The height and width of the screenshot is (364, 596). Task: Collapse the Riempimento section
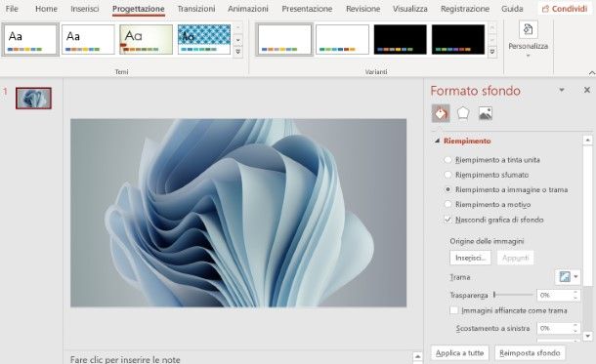pyautogui.click(x=437, y=141)
